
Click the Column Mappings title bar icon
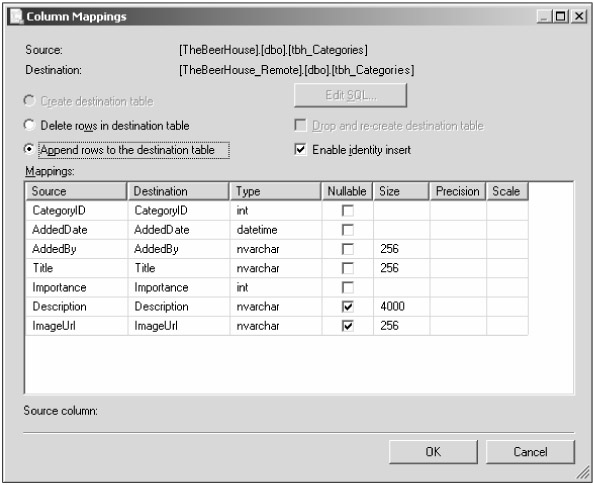pos(16,16)
